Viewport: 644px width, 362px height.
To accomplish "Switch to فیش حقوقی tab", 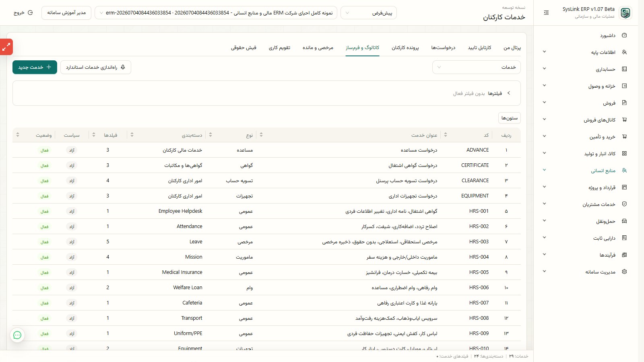I will pos(244,47).
